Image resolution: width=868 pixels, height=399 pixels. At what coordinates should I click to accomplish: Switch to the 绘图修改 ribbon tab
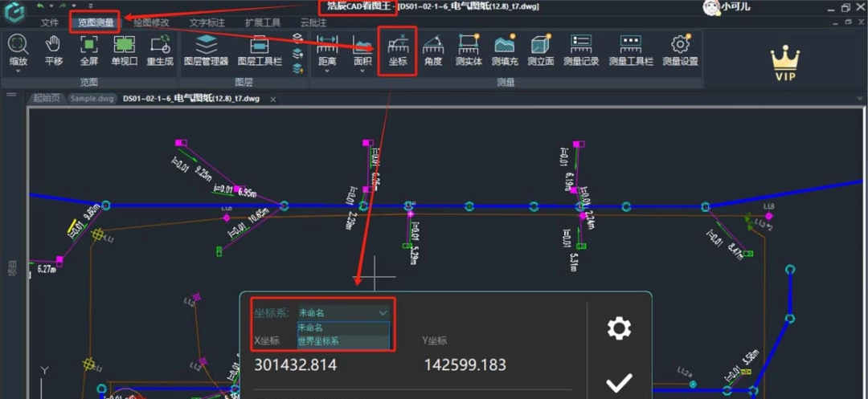coord(151,23)
